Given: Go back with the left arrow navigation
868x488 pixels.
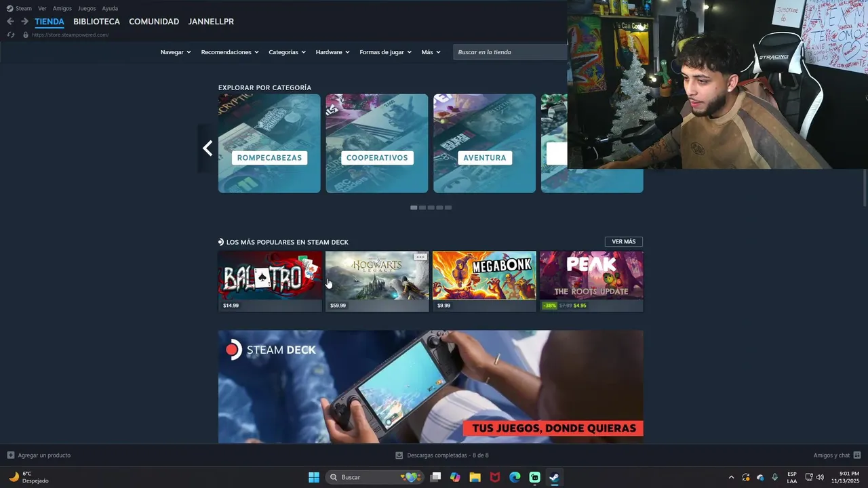Looking at the screenshot, I should coord(10,22).
